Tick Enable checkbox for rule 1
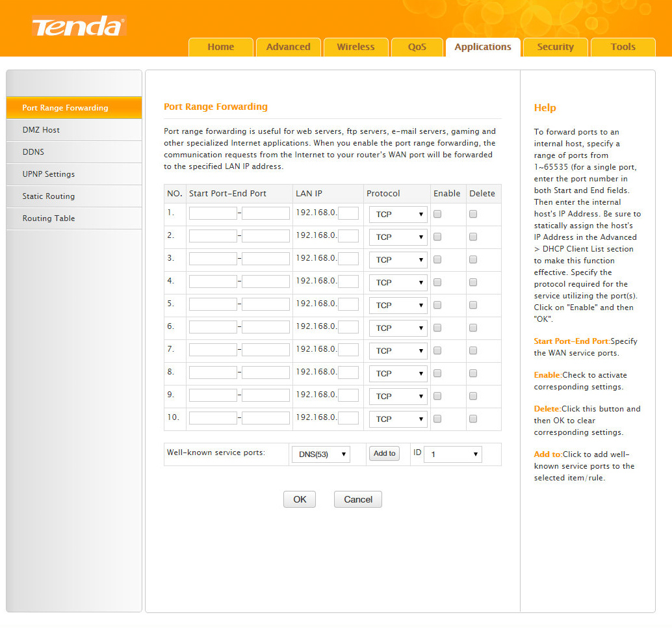The image size is (672, 628). 437,214
